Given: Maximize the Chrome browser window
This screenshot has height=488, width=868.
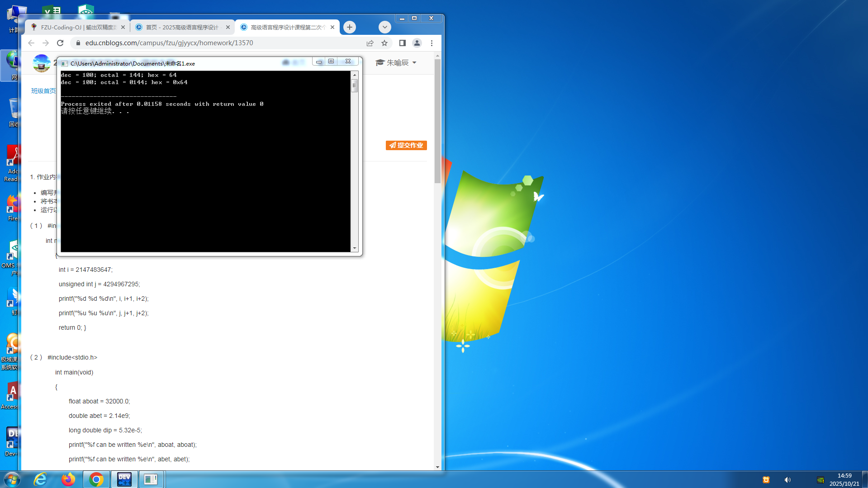Looking at the screenshot, I should point(414,19).
